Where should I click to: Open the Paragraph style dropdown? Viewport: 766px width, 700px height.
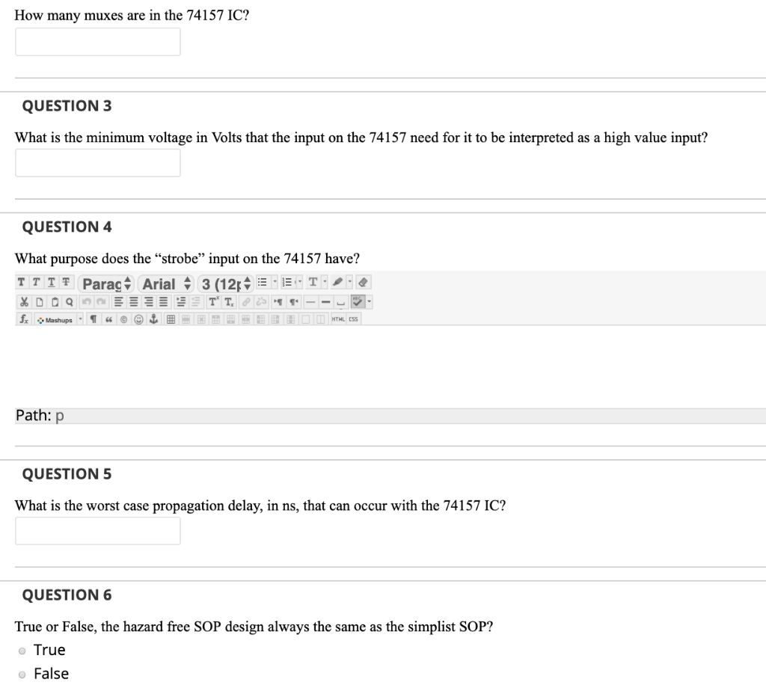tap(104, 283)
